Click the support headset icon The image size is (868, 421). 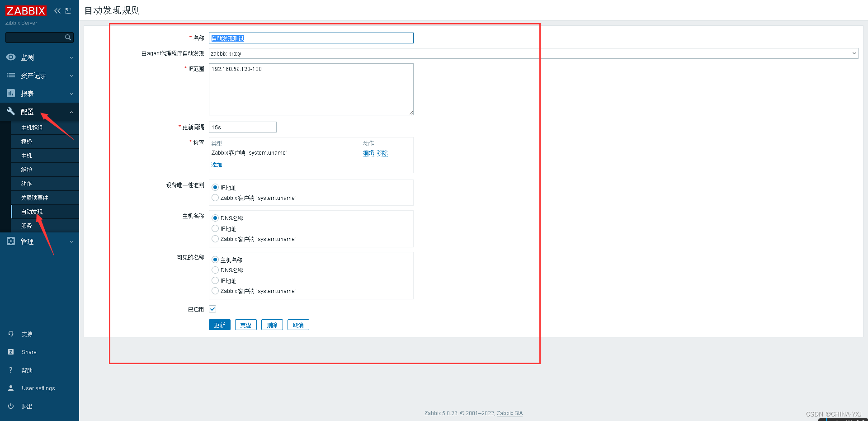click(11, 334)
